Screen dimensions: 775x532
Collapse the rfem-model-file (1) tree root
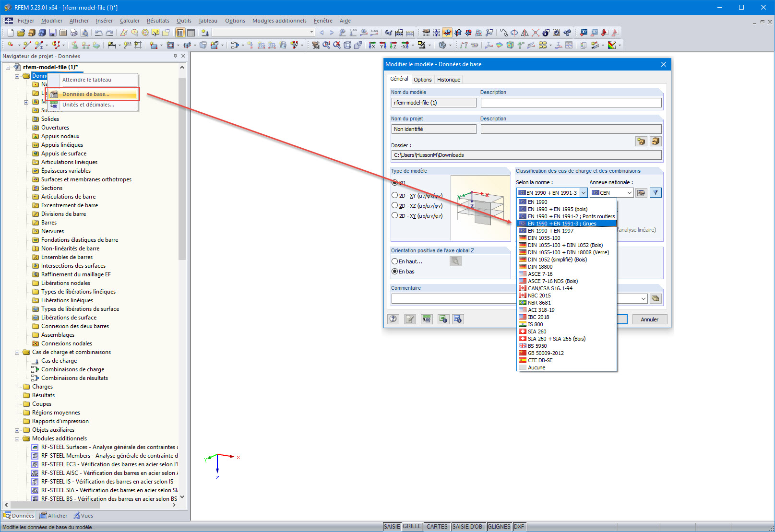[x=8, y=67]
